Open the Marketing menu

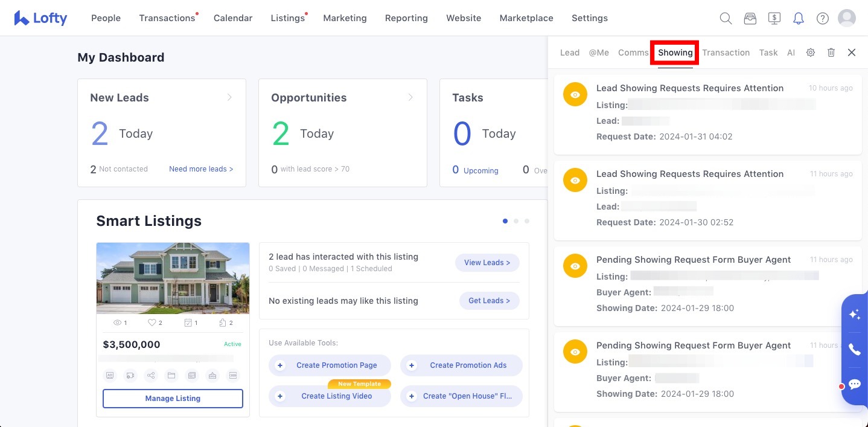345,18
